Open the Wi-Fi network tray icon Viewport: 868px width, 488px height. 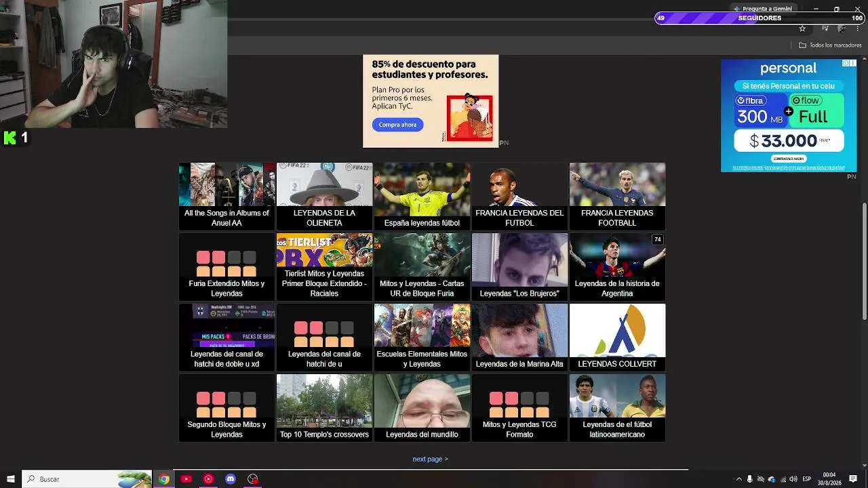(782, 479)
